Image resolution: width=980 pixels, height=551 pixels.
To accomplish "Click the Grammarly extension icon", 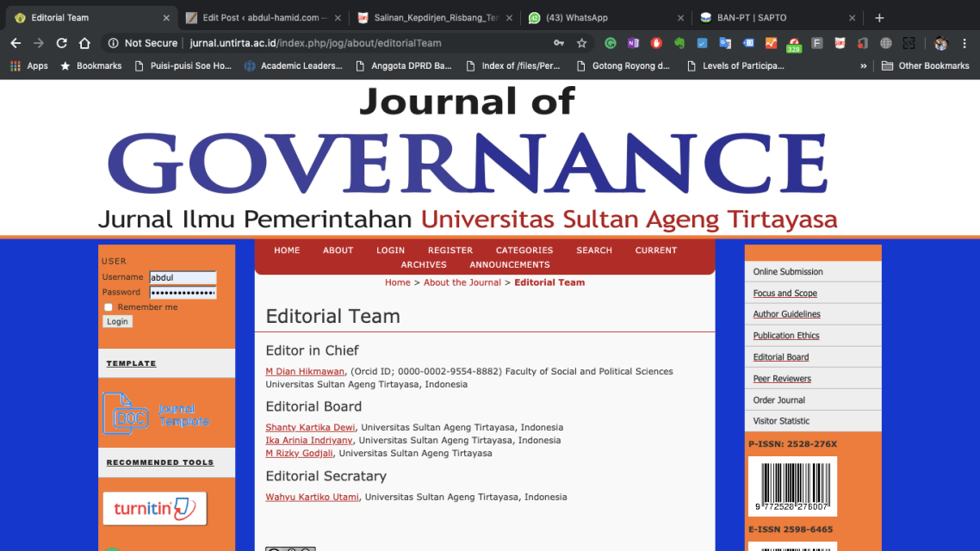I will (611, 43).
